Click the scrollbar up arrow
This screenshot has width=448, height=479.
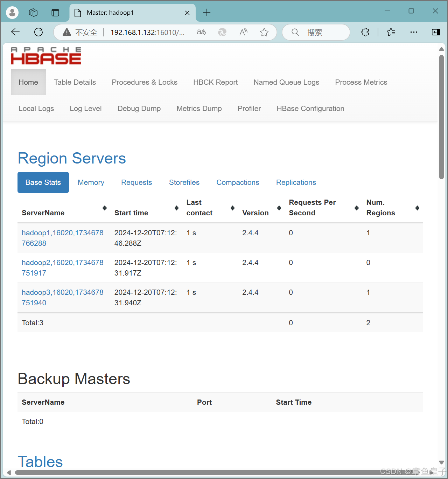(442, 49)
